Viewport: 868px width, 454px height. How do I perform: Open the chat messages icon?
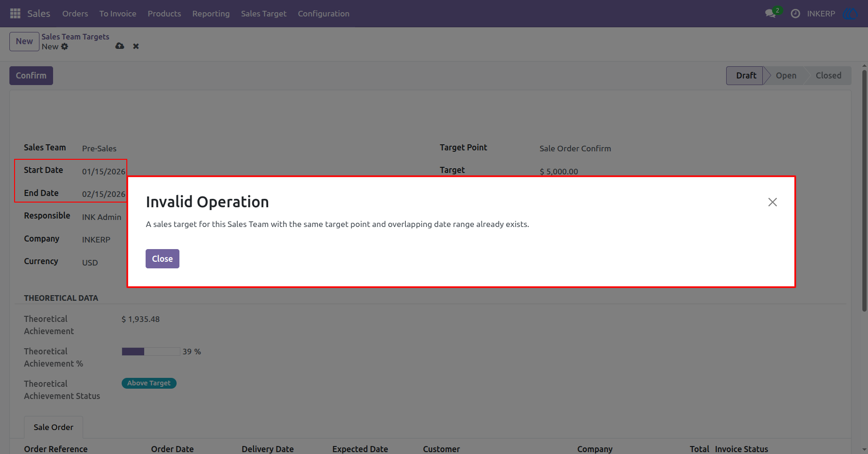770,14
